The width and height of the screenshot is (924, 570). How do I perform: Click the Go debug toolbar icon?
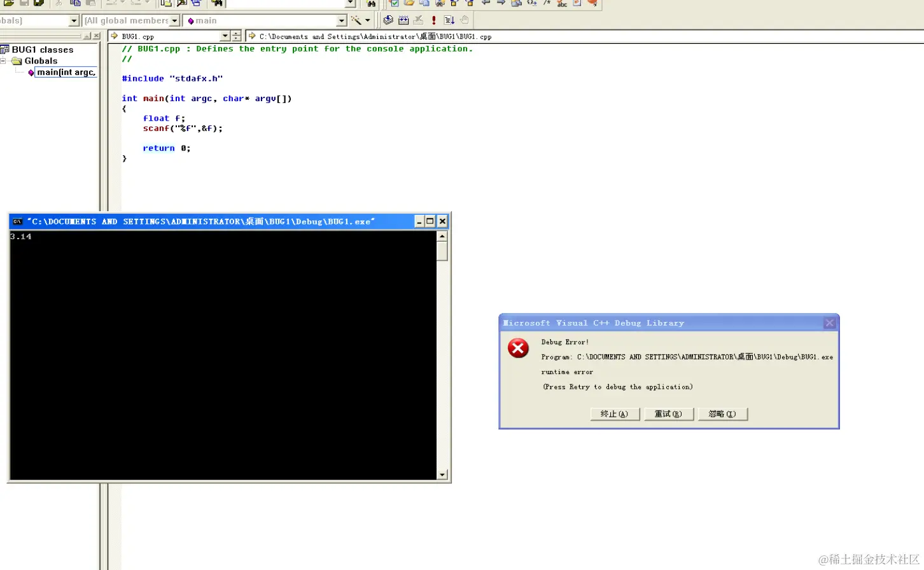pyautogui.click(x=449, y=20)
